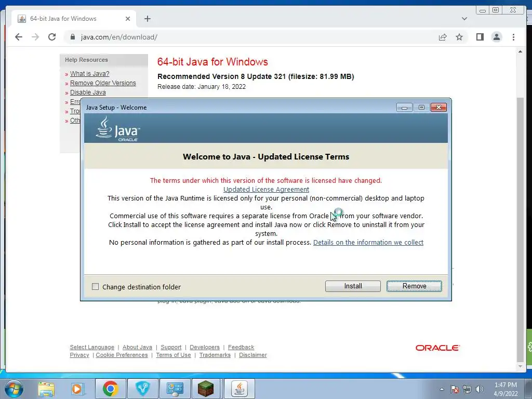Open the Minecraft grass block taskbar icon
532x399 pixels.
(x=206, y=389)
